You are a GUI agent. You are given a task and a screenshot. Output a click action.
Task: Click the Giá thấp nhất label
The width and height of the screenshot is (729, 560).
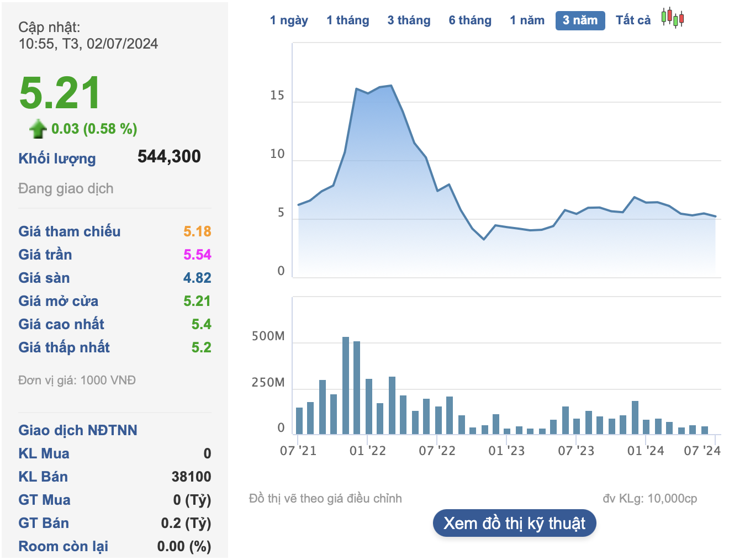pos(64,347)
